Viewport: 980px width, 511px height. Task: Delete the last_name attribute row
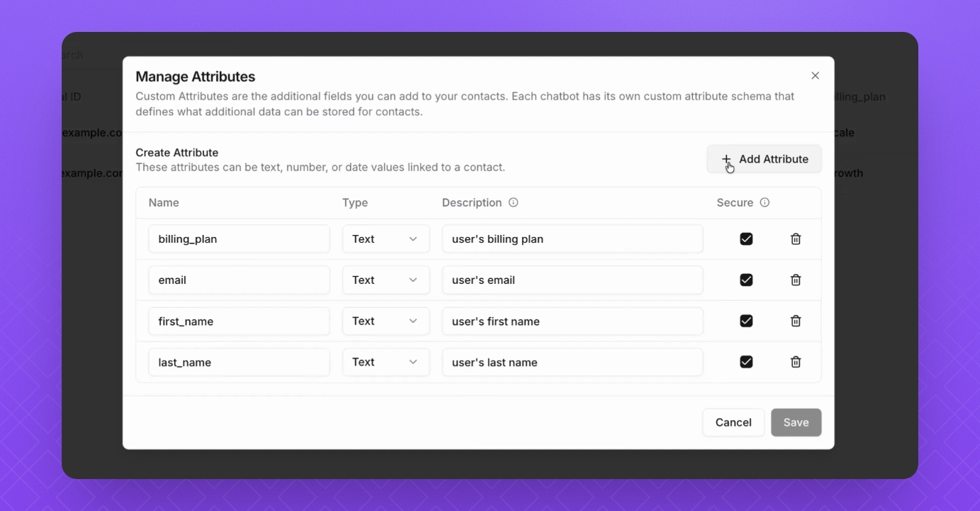tap(796, 362)
